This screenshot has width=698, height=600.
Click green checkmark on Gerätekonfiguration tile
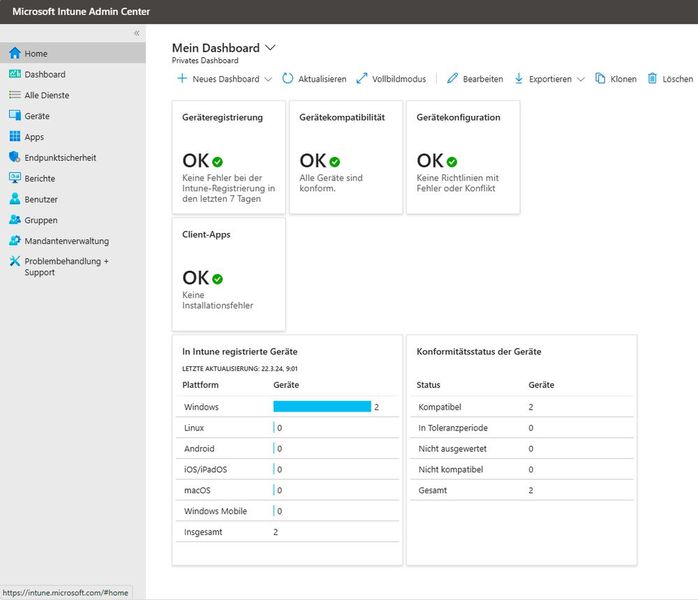pyautogui.click(x=452, y=162)
